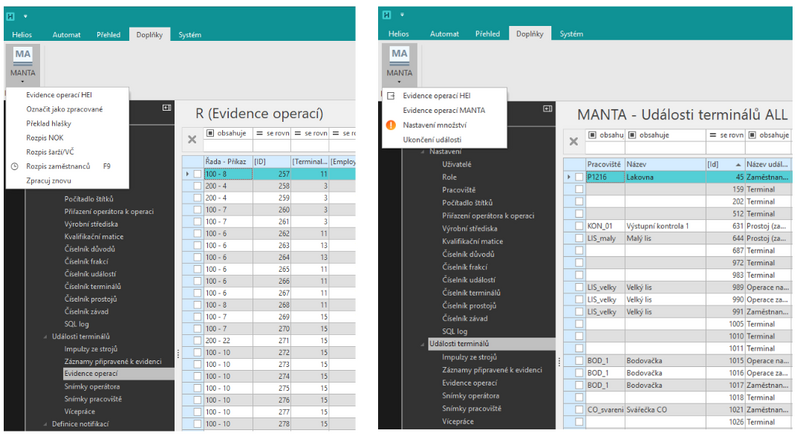The height and width of the screenshot is (442, 800).
Task: Open the MANTA button in left window
Action: [x=22, y=64]
